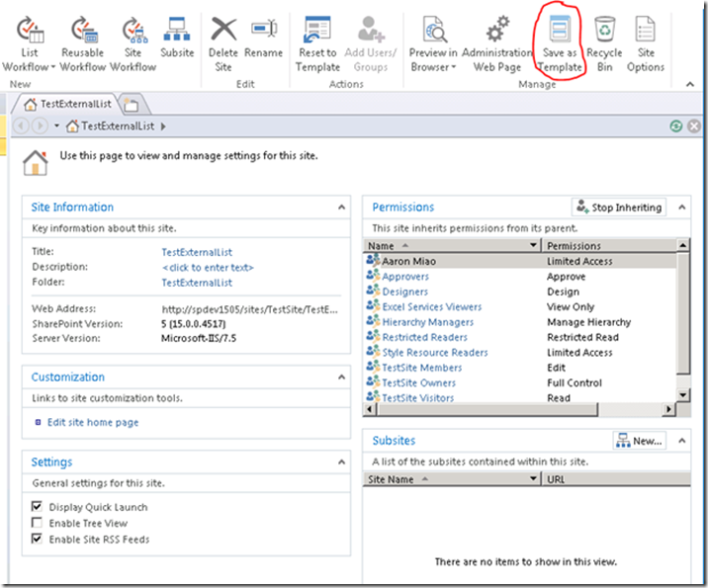Select the TestExternalList tab
This screenshot has height=588, width=708.
(67, 104)
